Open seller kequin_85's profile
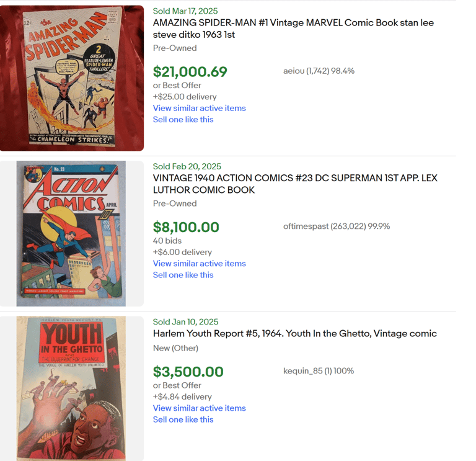Screen dimensions: 476x461 coord(318,370)
